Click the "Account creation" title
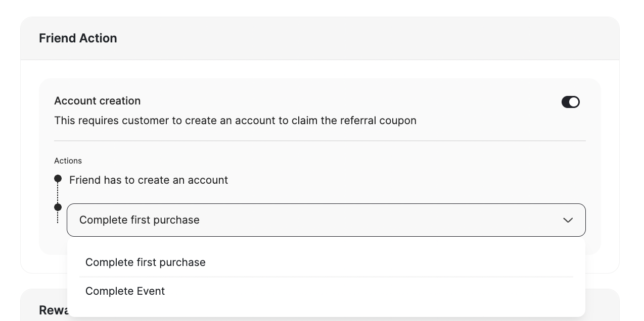The height and width of the screenshot is (321, 644). tap(98, 101)
